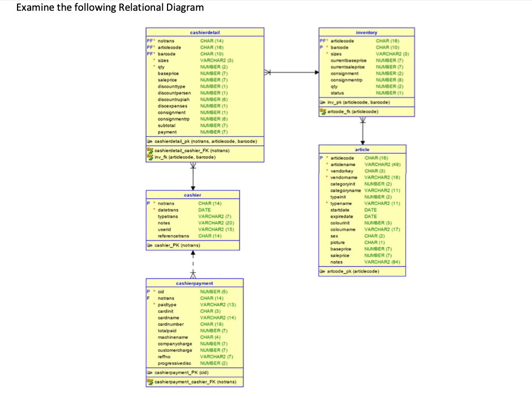The image size is (532, 398).
Task: Select the cashierpayment table title
Action: tap(195, 283)
